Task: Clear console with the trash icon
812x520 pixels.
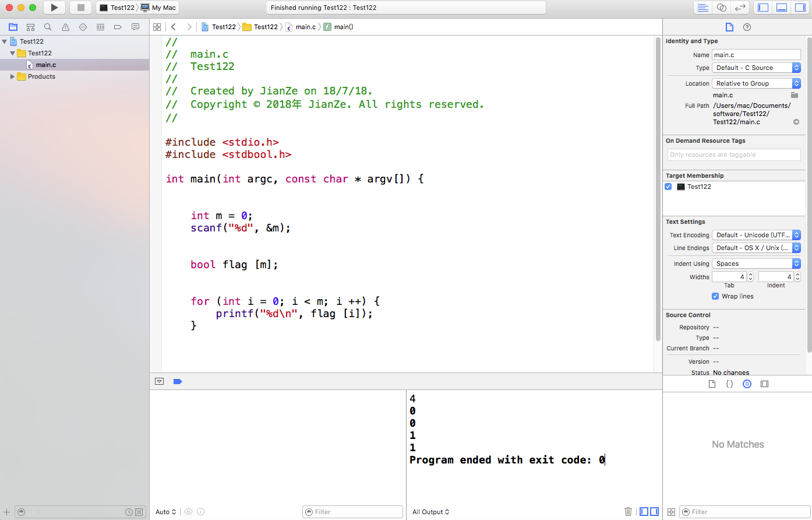Action: pyautogui.click(x=628, y=512)
